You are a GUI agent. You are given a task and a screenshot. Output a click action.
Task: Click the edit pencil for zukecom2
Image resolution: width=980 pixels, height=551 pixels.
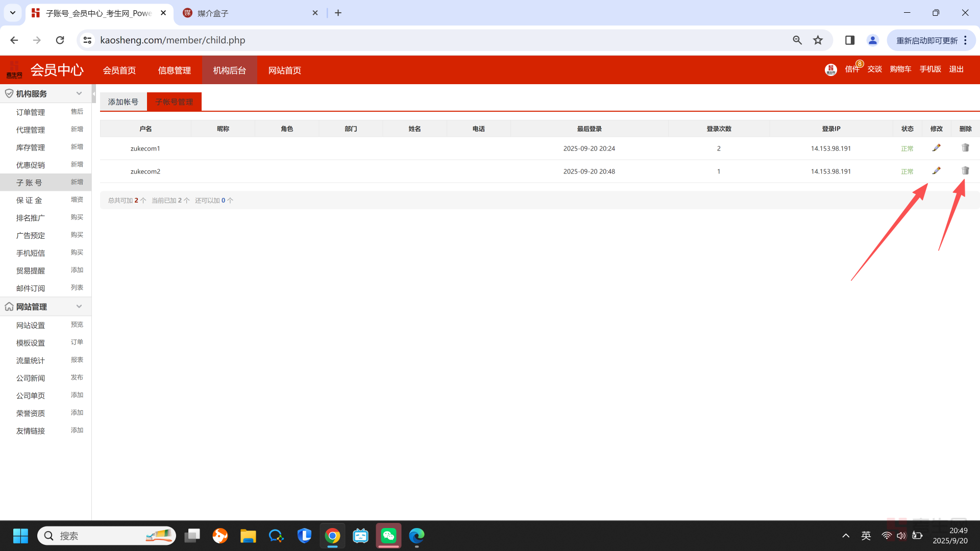[x=936, y=171]
